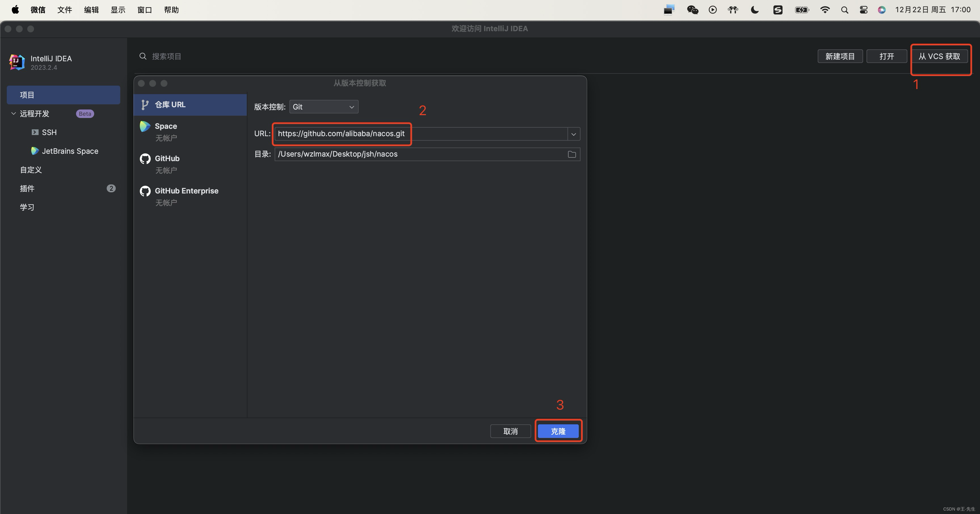980x514 pixels.
Task: Open Control Center icon in menu bar
Action: (864, 10)
